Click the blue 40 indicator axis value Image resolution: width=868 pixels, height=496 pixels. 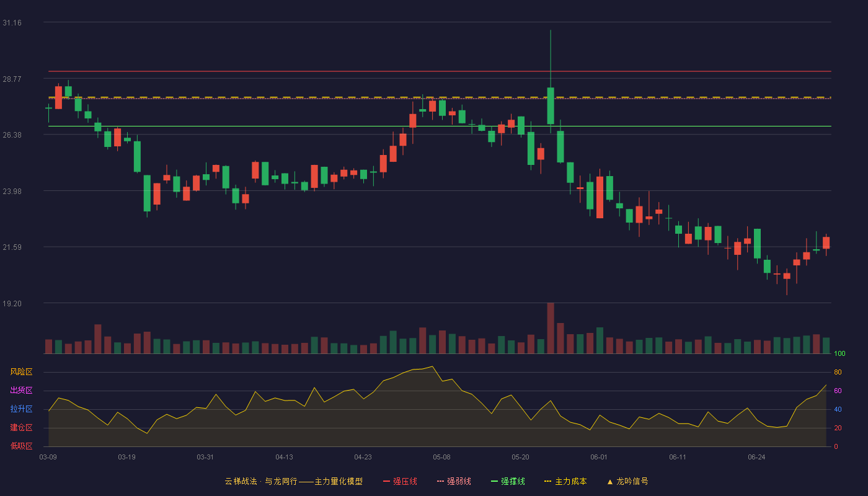point(838,410)
